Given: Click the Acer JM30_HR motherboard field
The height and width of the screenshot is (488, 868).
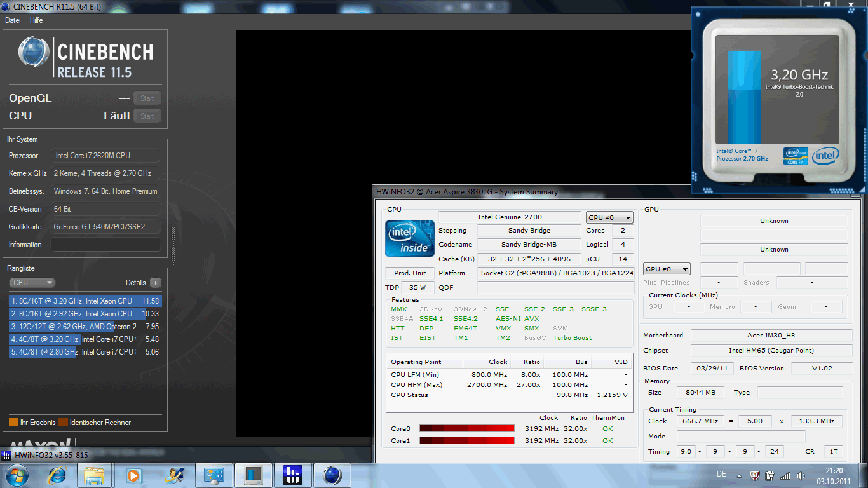Looking at the screenshot, I should [771, 335].
